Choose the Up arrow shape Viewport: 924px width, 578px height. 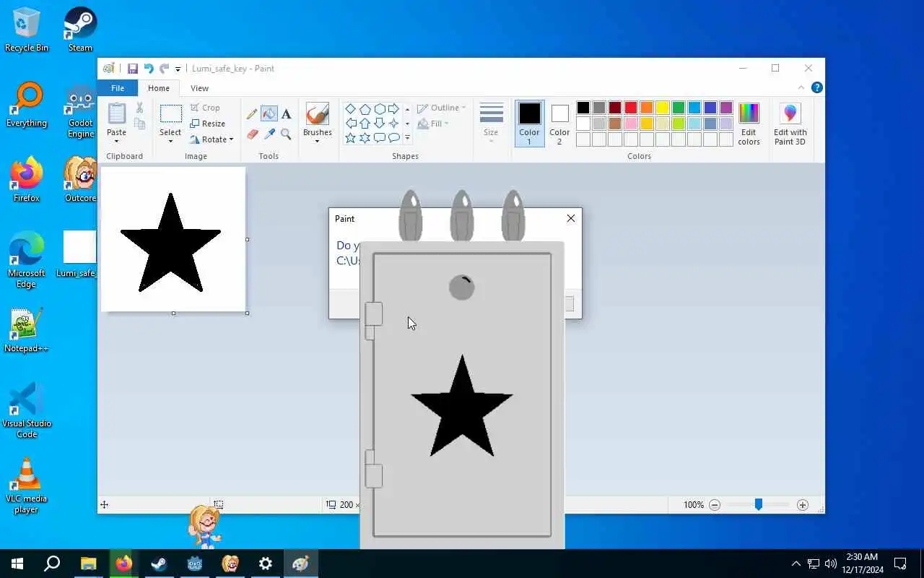365,124
